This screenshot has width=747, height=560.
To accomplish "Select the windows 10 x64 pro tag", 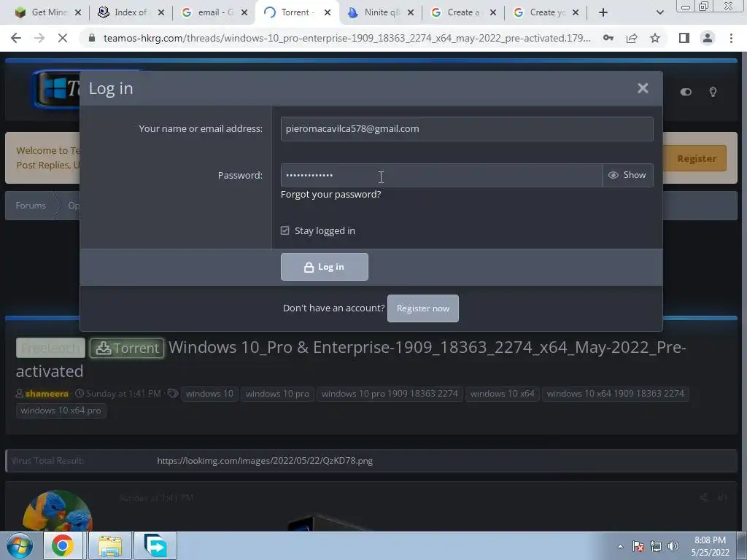I will [x=61, y=411].
